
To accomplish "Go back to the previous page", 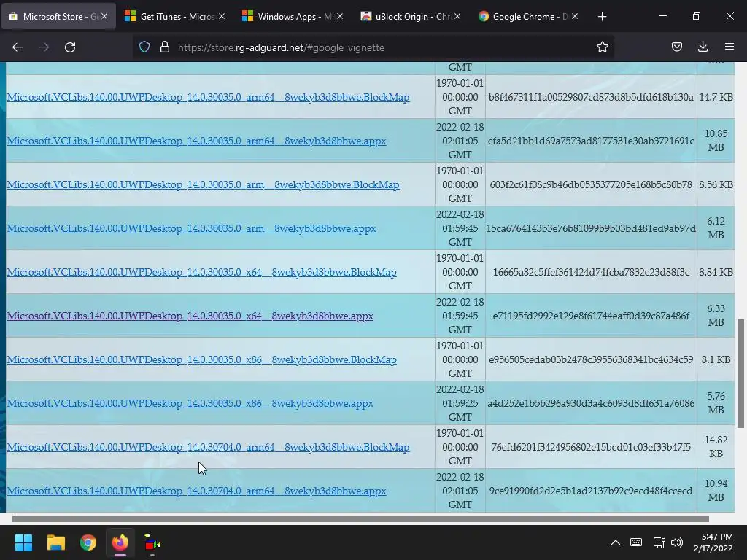I will [18, 47].
